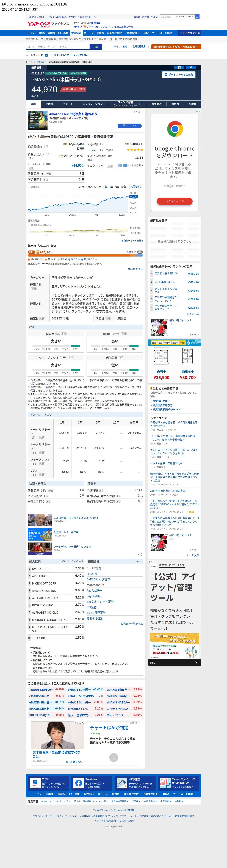Click the Chrome ad info icon
This screenshot has width=227, height=868.
tap(197, 110)
